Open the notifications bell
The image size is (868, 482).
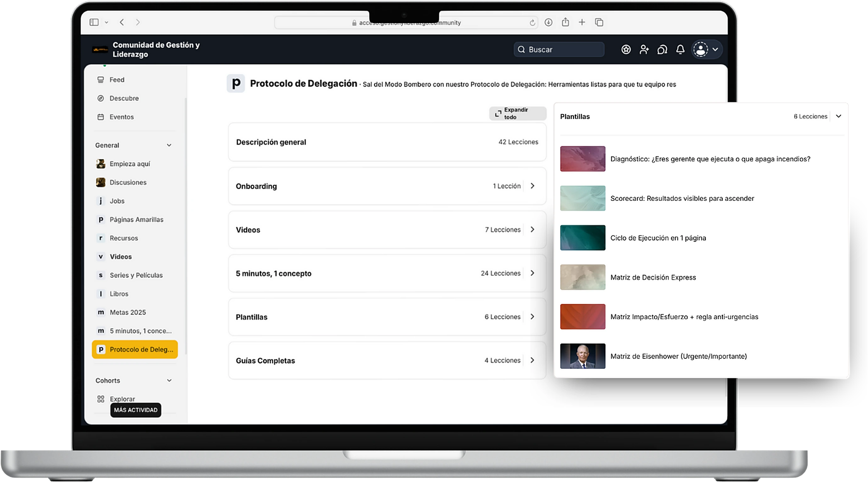[680, 49]
